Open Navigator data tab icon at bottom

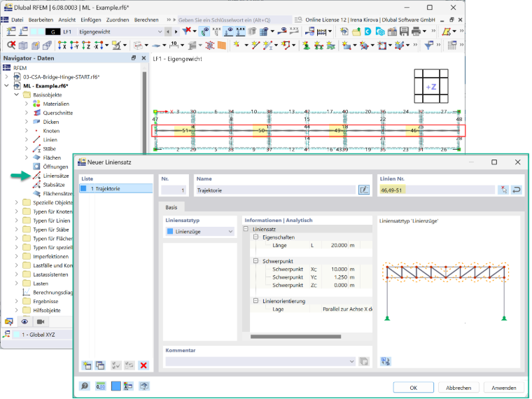point(9,321)
